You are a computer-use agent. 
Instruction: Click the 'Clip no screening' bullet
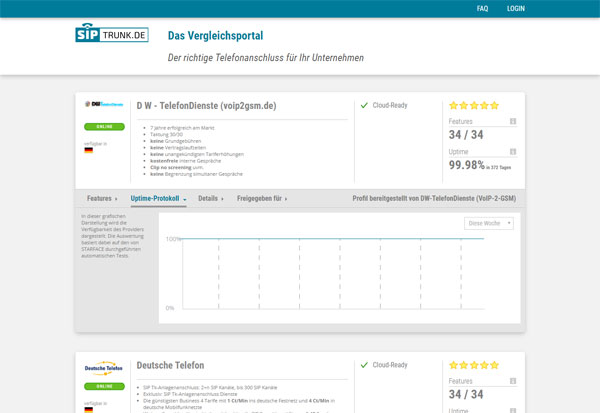point(176,167)
